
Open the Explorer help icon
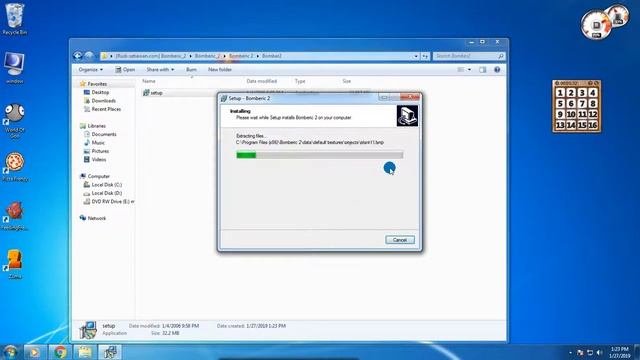point(497,70)
